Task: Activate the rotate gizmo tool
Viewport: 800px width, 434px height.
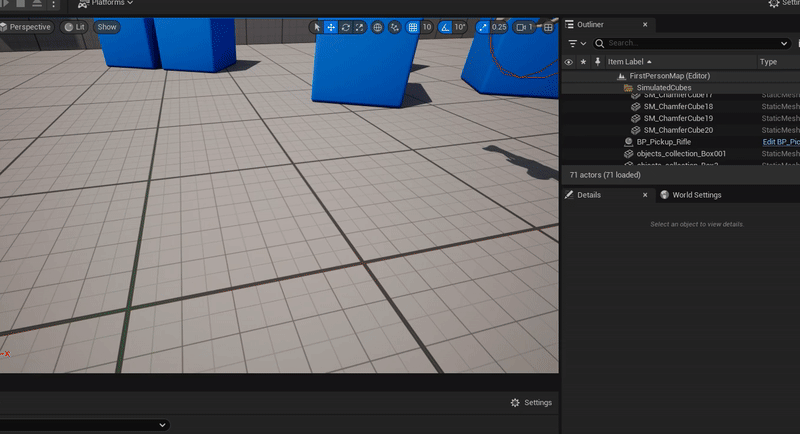Action: (x=345, y=27)
